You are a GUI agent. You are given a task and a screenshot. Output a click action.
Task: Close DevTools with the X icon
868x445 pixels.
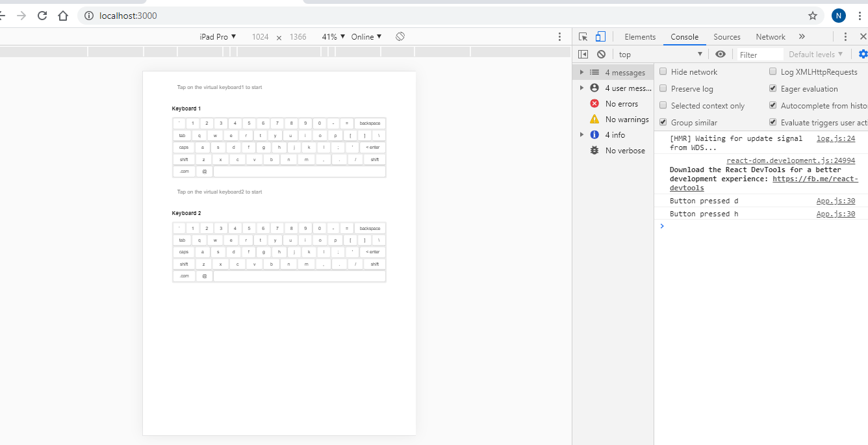(863, 37)
